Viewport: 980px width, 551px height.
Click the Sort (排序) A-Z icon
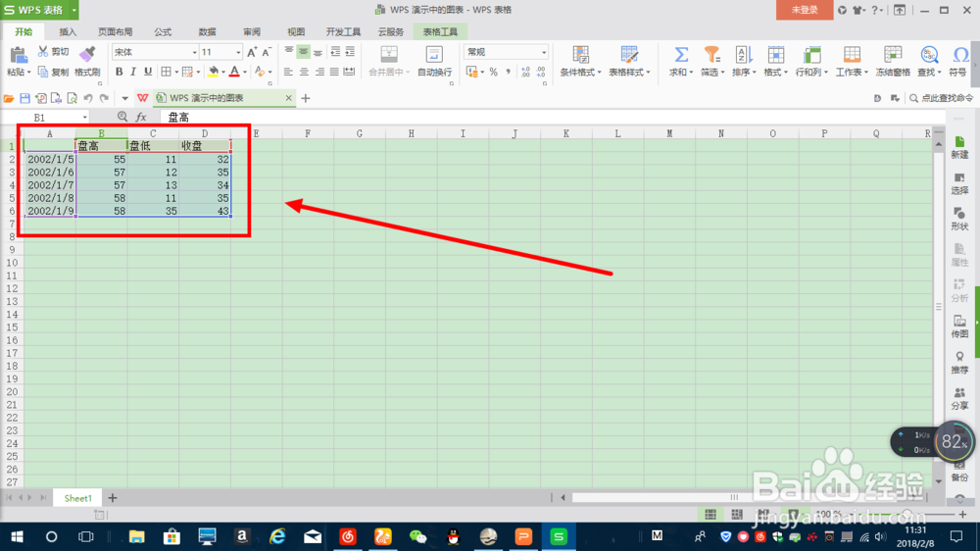click(743, 55)
